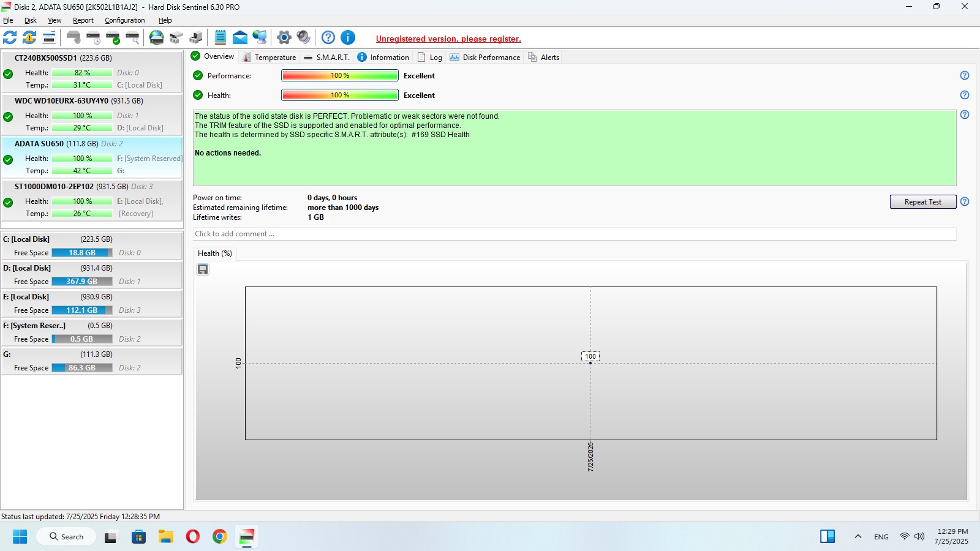Select the G: partition entry

(92, 361)
